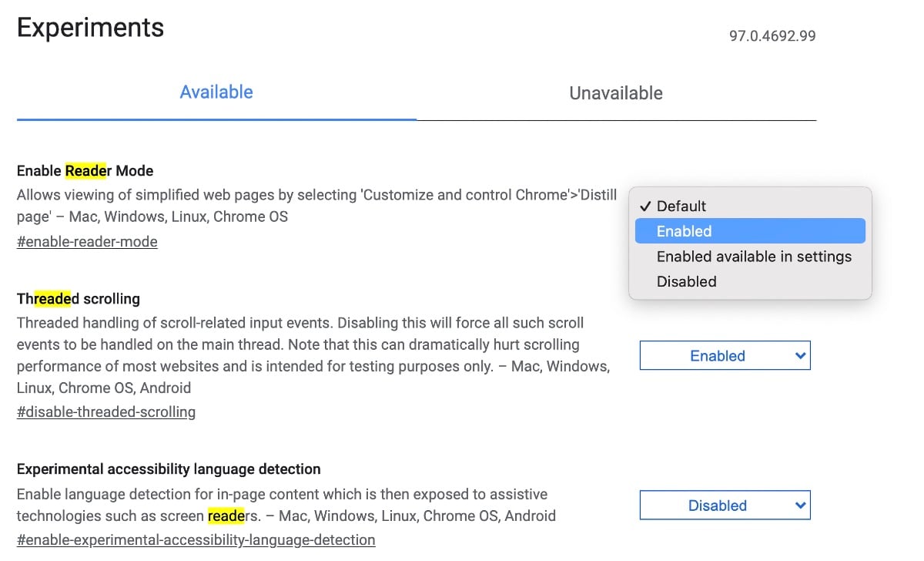Viewport: 924px width, 561px height.
Task: Switch to the Available tab
Action: (x=216, y=92)
